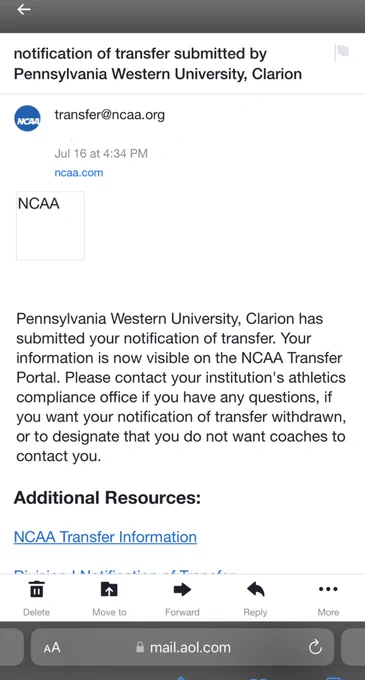Tap the back arrow icon
Screen dimensions: 365x680
(24, 9)
